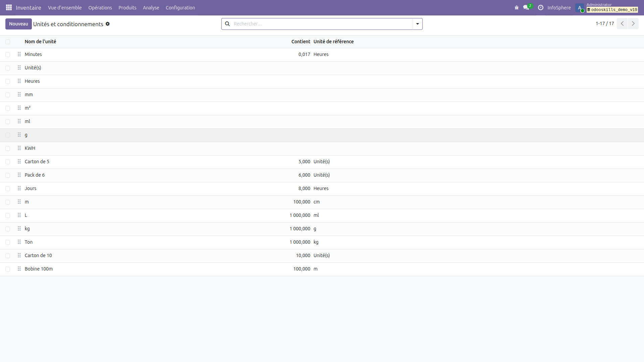Select the Heures unit row
Screen dimensions: 644x362
32,81
